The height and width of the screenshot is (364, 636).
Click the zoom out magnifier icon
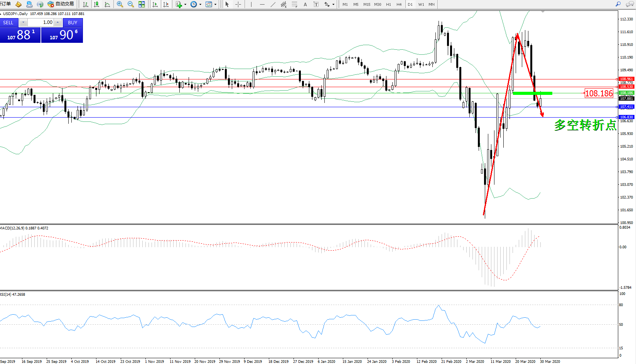tap(131, 4)
